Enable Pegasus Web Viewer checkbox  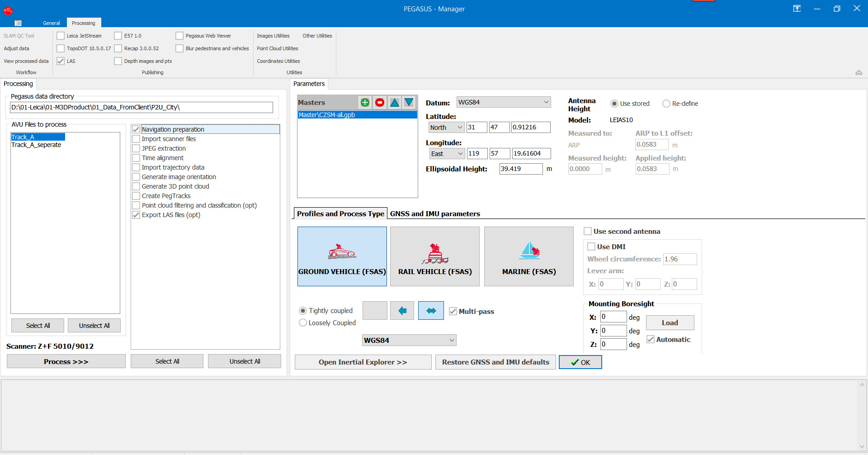(179, 36)
